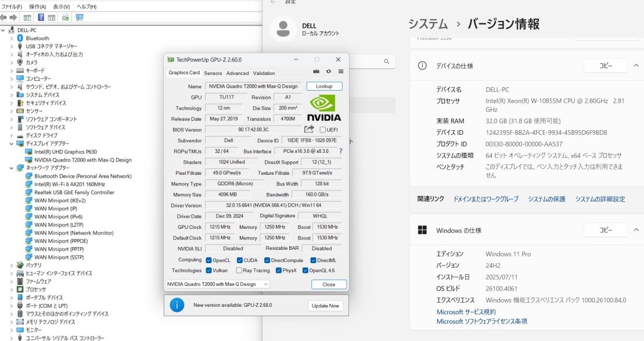The height and width of the screenshot is (341, 644).
Task: Click the Update Now button
Action: point(325,306)
